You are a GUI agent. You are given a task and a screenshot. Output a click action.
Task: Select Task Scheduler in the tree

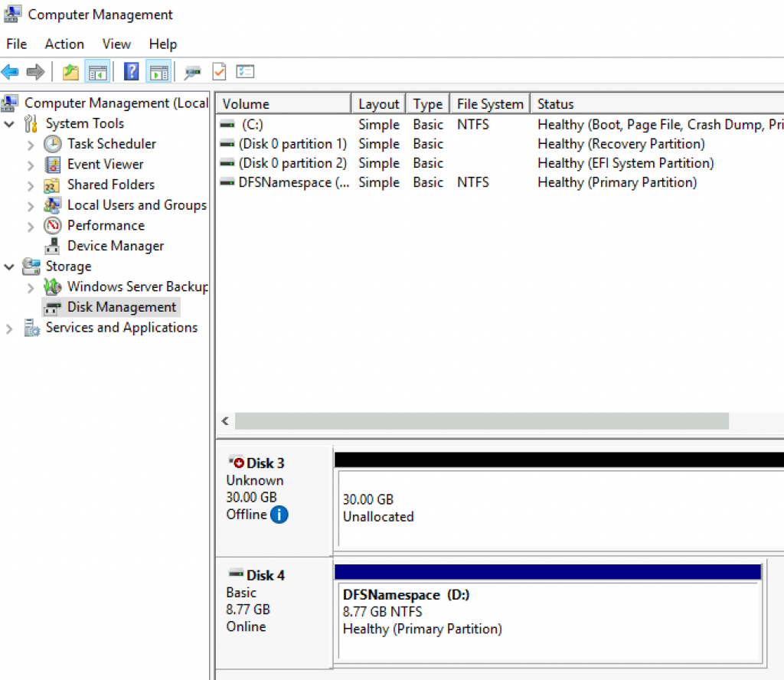(x=112, y=144)
